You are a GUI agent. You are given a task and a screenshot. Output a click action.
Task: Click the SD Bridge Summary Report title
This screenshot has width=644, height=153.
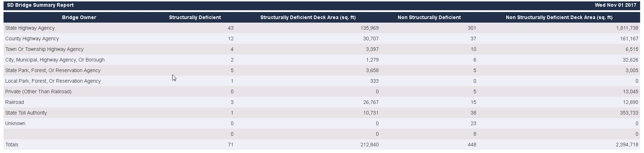point(40,5)
